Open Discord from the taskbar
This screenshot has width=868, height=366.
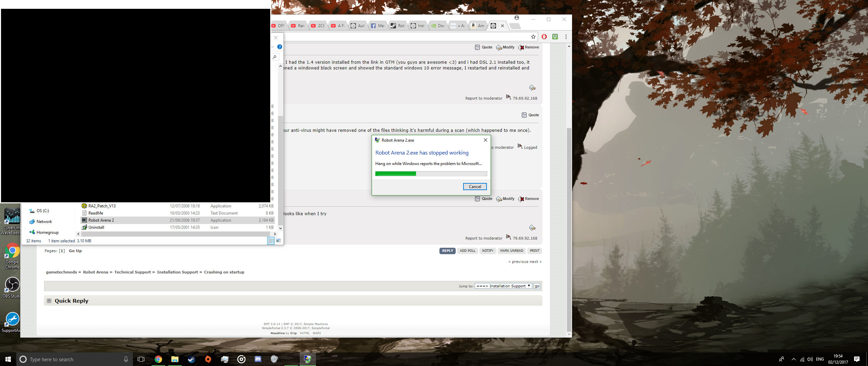coord(258,359)
